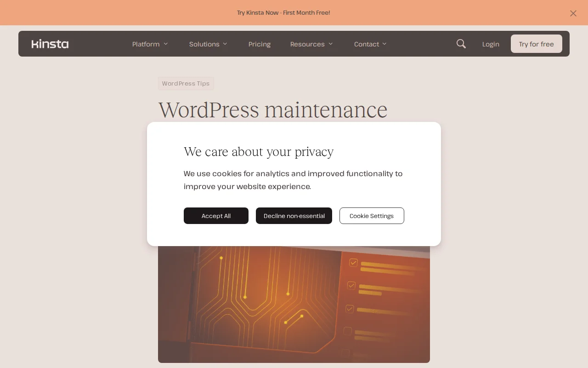588x368 pixels.
Task: Select the Platform chevron arrow
Action: click(x=165, y=44)
